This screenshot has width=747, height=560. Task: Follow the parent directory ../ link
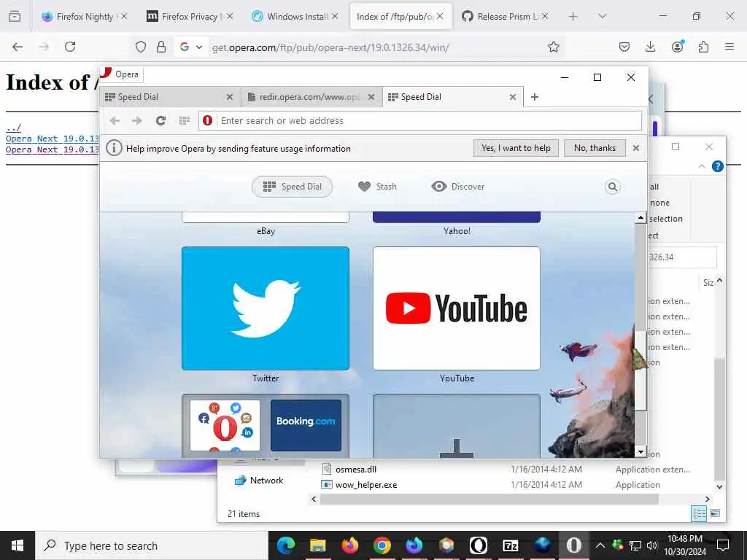[x=13, y=128]
